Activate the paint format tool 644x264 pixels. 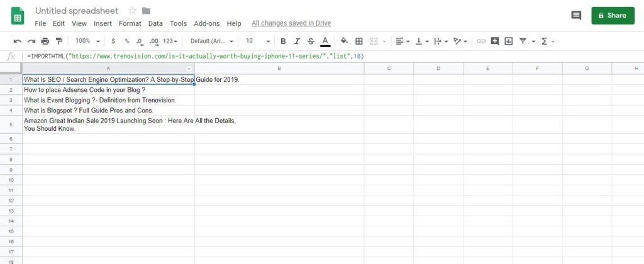point(58,41)
